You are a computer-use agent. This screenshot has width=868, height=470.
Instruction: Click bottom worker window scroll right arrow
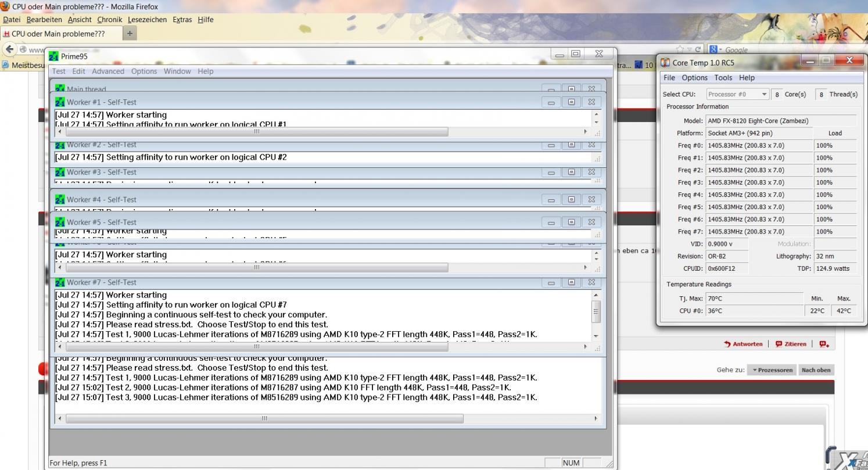pos(595,418)
